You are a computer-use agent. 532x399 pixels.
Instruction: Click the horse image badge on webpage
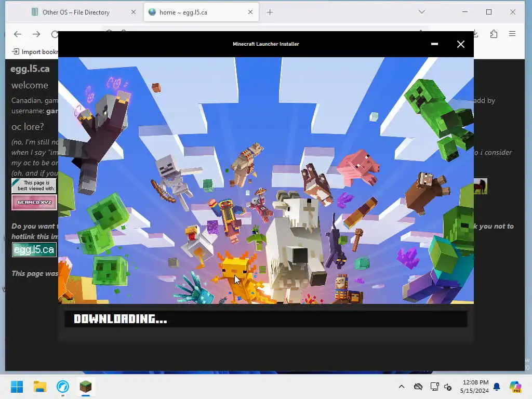click(481, 187)
